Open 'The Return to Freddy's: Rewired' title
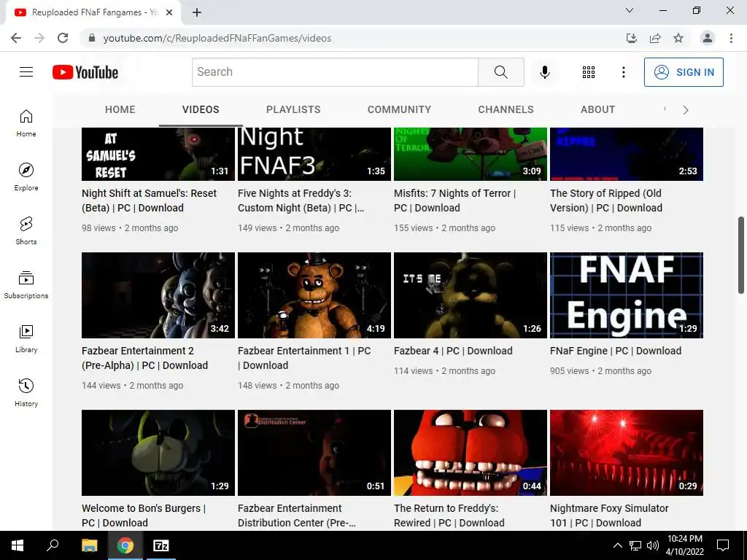This screenshot has height=560, width=747. (x=449, y=516)
